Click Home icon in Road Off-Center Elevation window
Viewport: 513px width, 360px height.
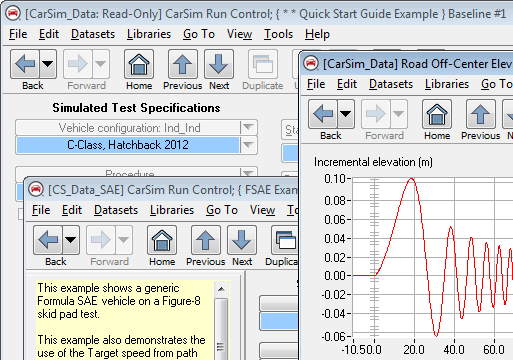437,114
